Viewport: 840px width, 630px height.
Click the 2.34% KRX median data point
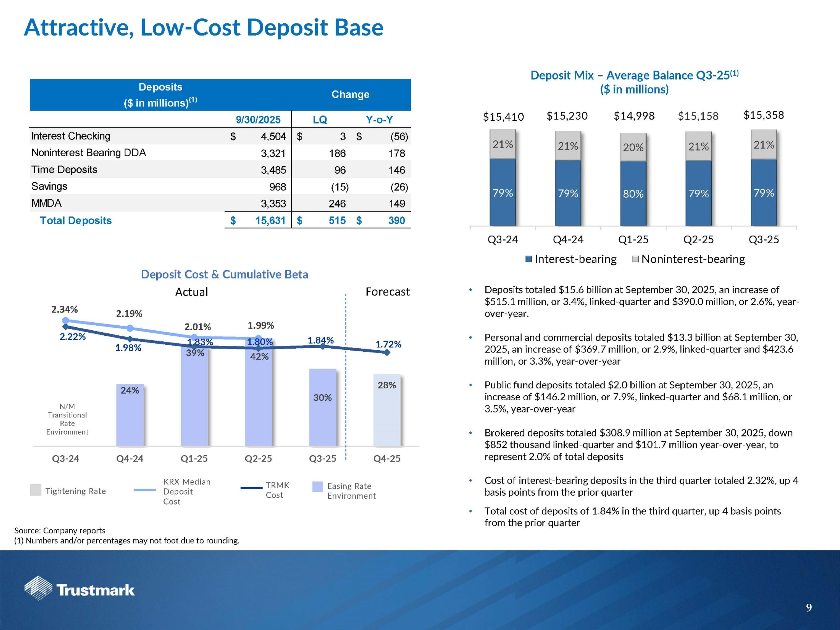click(x=65, y=320)
